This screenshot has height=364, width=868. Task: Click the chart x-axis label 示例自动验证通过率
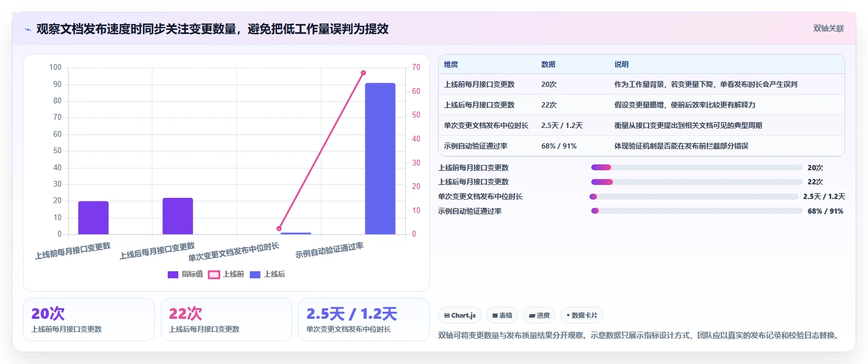[x=330, y=251]
